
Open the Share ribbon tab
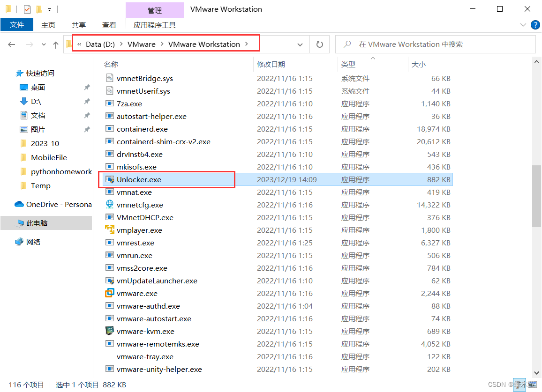point(79,25)
